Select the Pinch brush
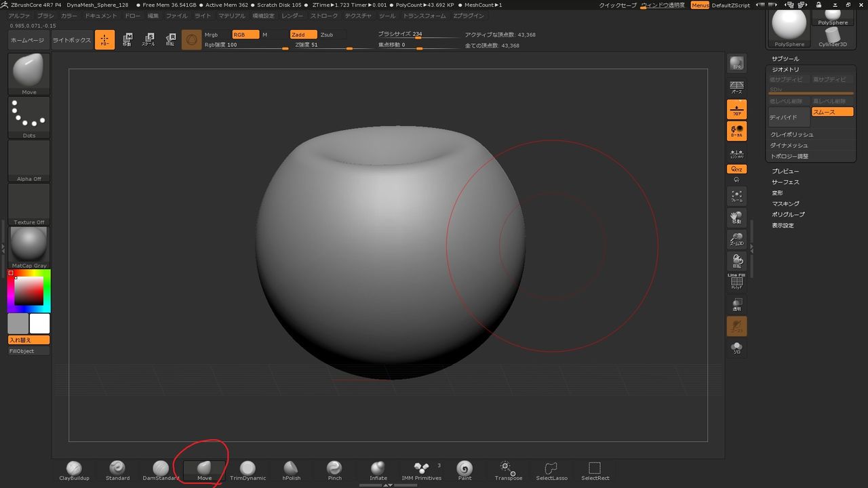This screenshot has width=868, height=488. [334, 469]
